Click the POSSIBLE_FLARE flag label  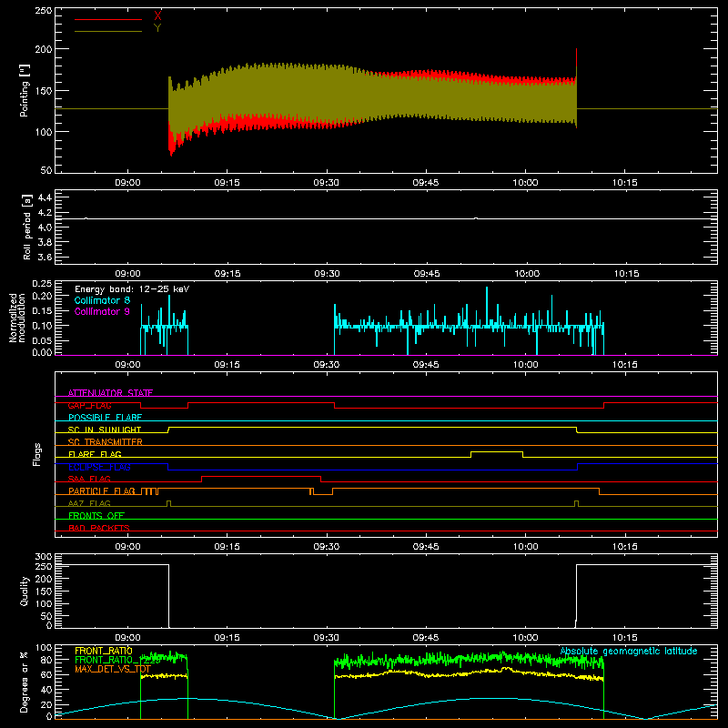(105, 418)
